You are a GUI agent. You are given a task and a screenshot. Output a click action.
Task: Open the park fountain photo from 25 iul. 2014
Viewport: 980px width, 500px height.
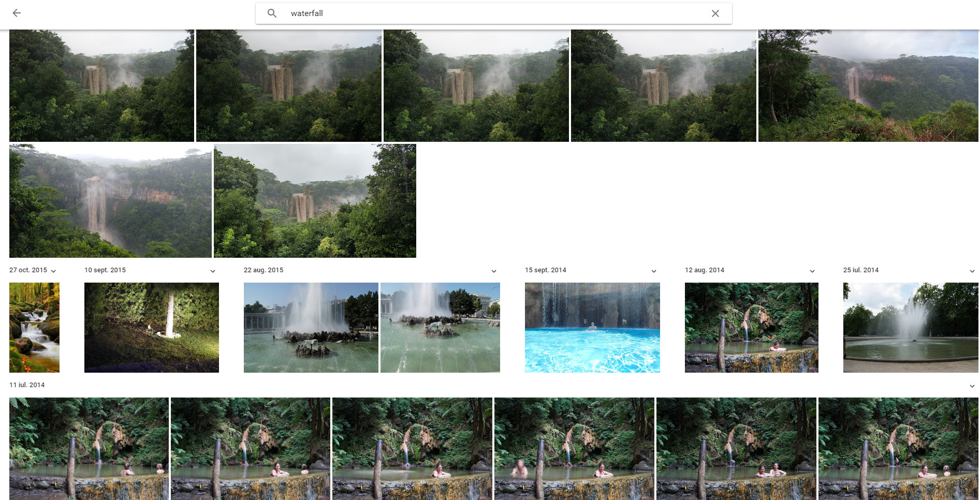[911, 328]
